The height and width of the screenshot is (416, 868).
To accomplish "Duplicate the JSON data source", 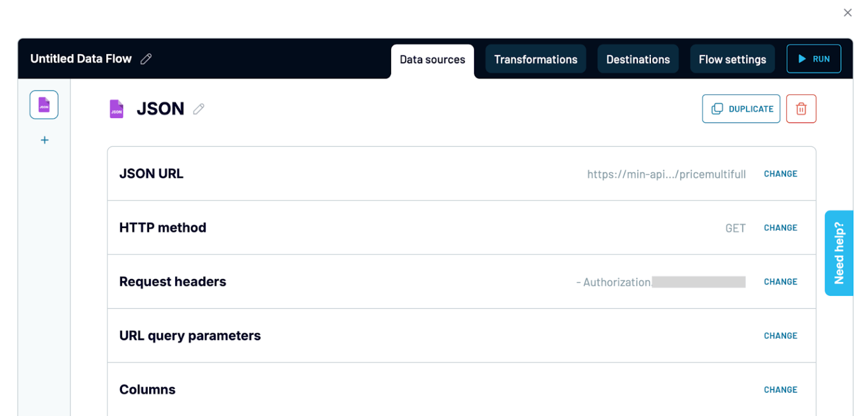I will [741, 109].
